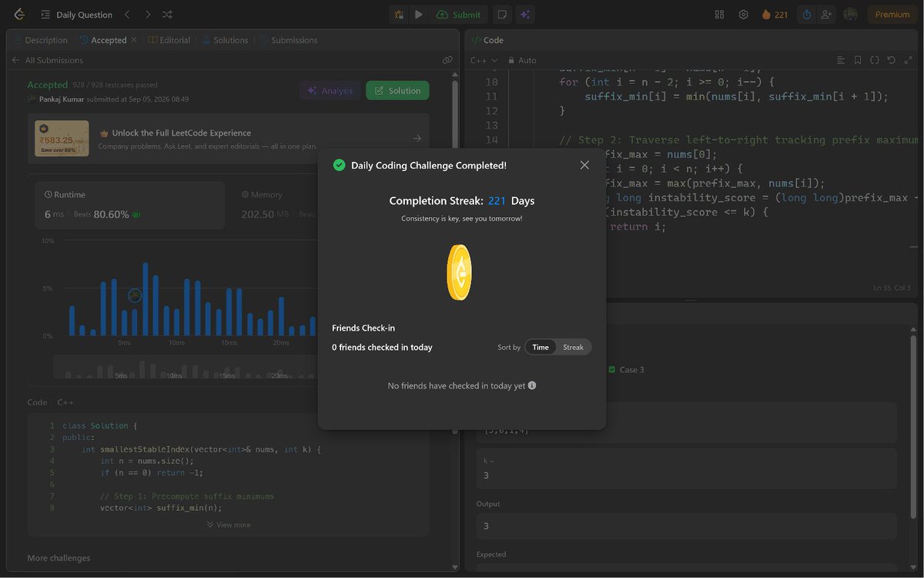Image resolution: width=924 pixels, height=578 pixels.
Task: Click the 221 streak flame counter
Action: [774, 15]
